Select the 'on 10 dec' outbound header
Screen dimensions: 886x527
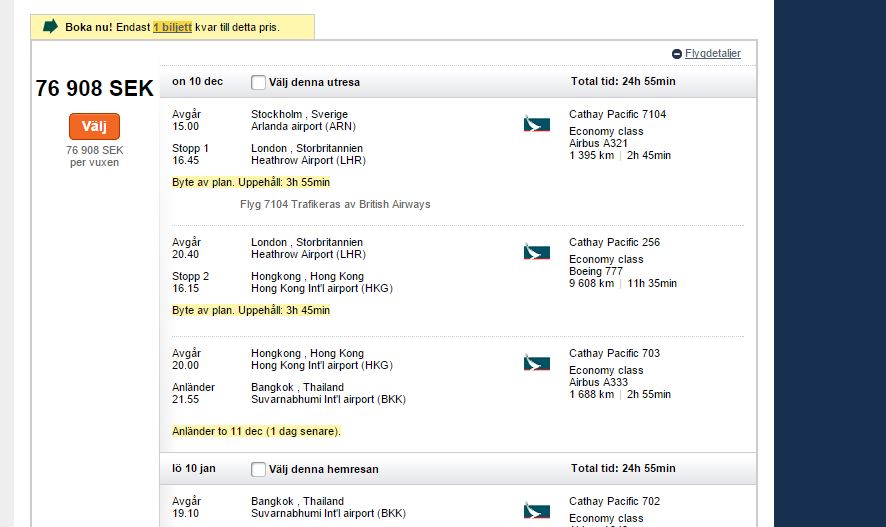[197, 82]
